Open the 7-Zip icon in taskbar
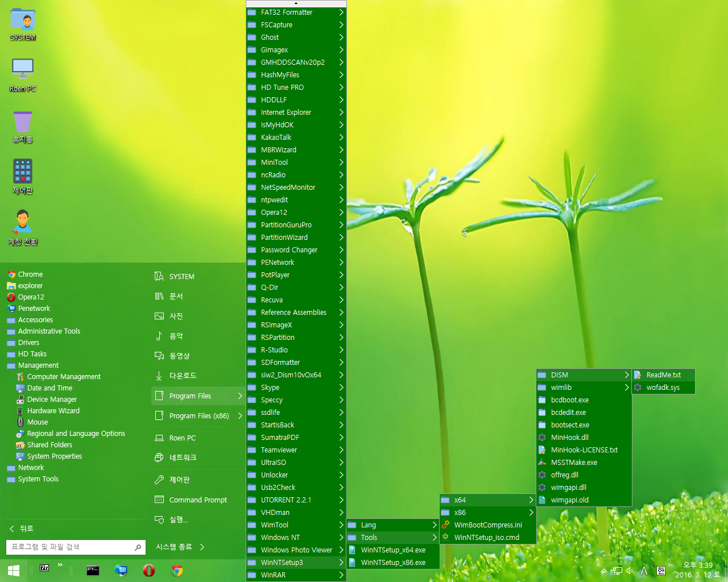Image resolution: width=728 pixels, height=582 pixels. pos(44,567)
